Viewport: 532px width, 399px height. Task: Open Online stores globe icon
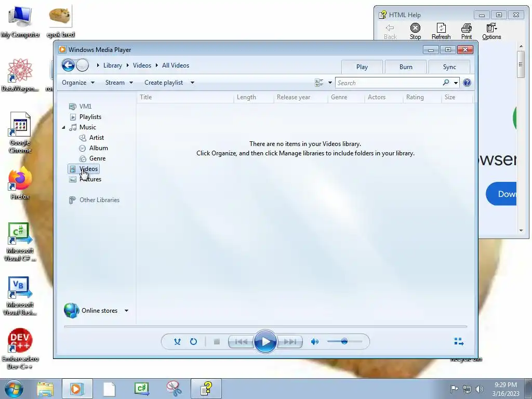pos(71,311)
